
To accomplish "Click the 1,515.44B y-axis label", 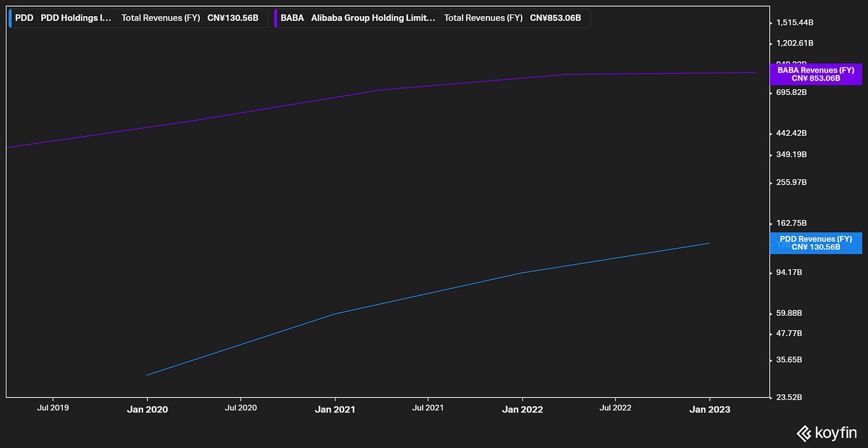I will (795, 23).
